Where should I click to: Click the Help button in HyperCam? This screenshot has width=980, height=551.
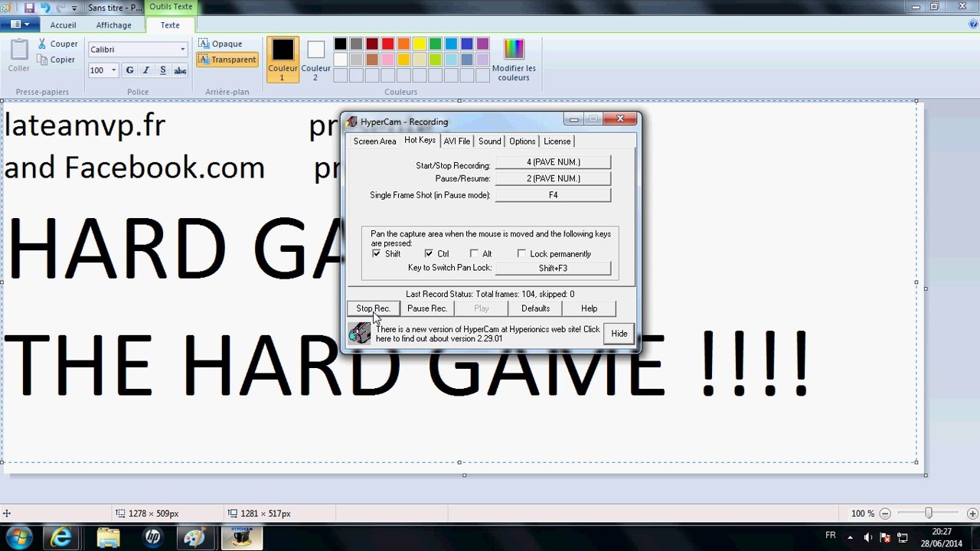coord(589,308)
